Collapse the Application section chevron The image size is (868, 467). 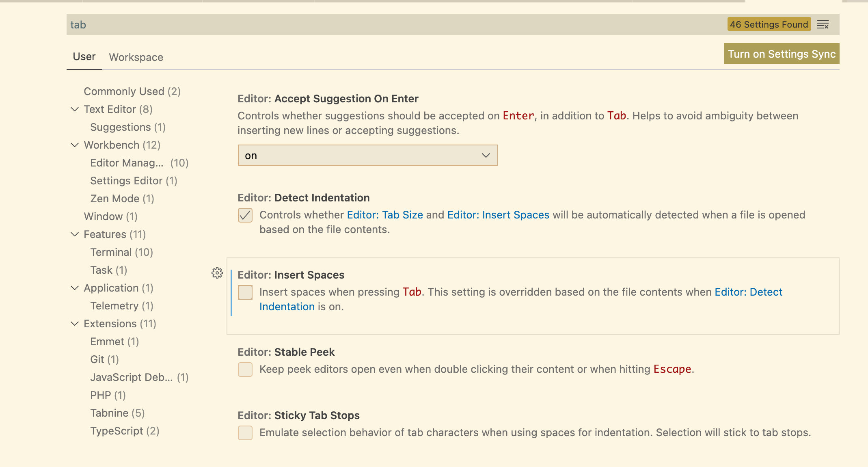[75, 288]
